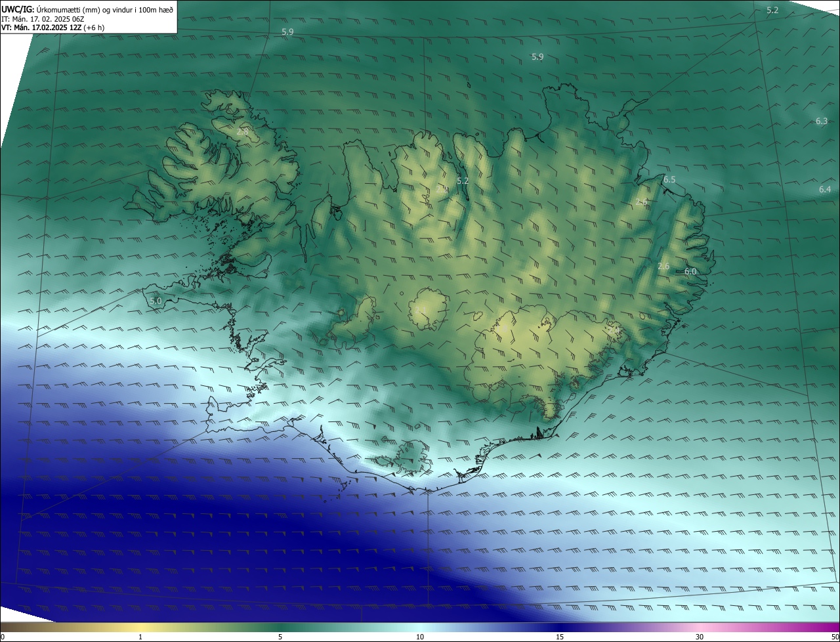The image size is (840, 642).
Task: Click the 6.4 value label east of Iceland
Action: point(825,189)
